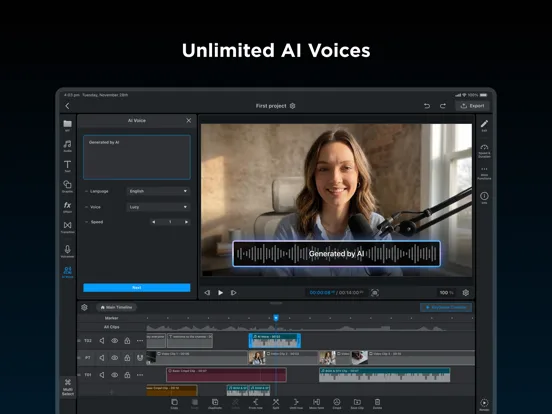Open the Transition bowtie panel
Image resolution: width=552 pixels, height=414 pixels.
[x=67, y=227]
